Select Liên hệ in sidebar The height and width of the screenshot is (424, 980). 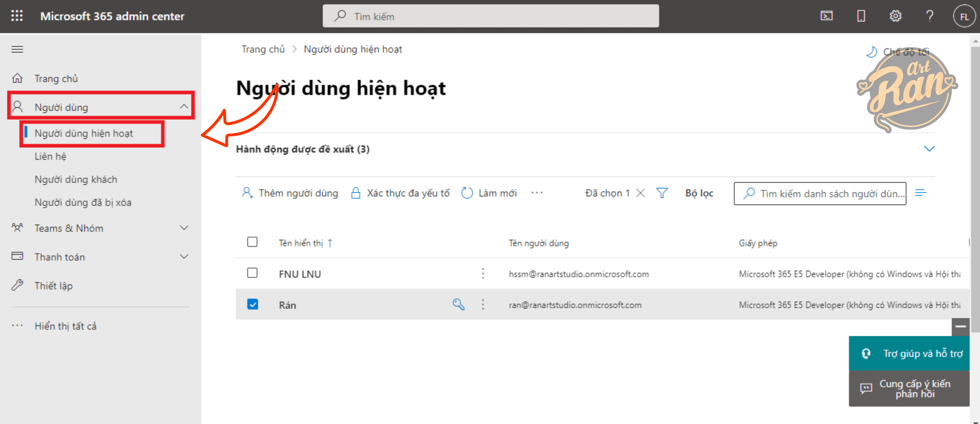pos(50,156)
